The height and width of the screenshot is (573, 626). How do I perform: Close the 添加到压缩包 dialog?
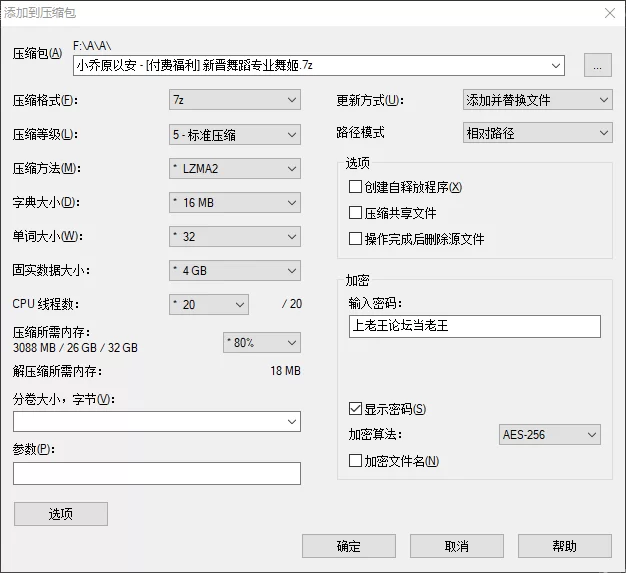click(610, 13)
